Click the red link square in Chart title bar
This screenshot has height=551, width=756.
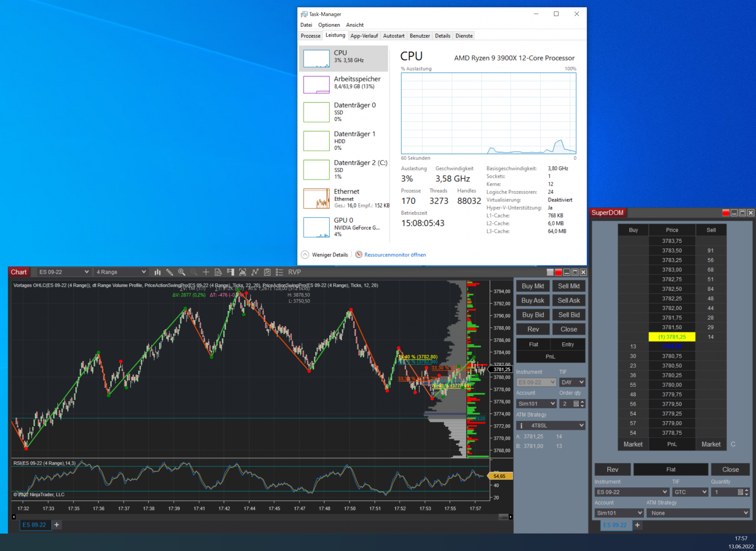point(559,272)
